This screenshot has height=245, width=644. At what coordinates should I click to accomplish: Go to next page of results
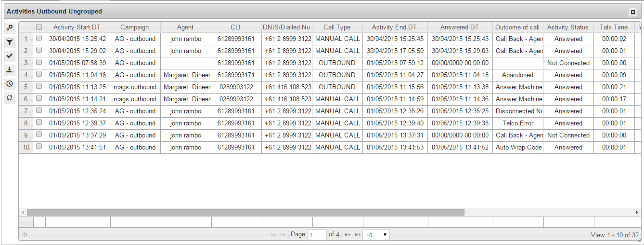click(348, 235)
